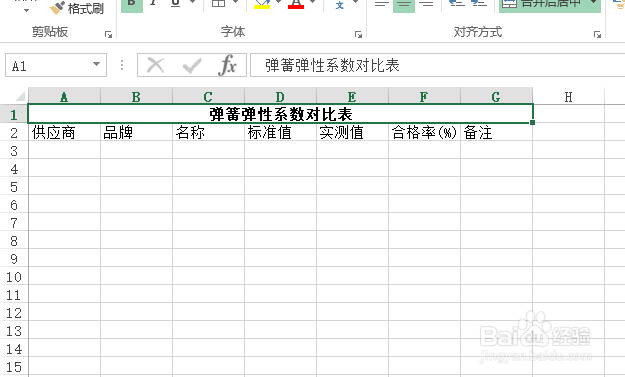Click the decrease indent icon
Viewport: 625px width, 377px height.
pyautogui.click(x=456, y=4)
